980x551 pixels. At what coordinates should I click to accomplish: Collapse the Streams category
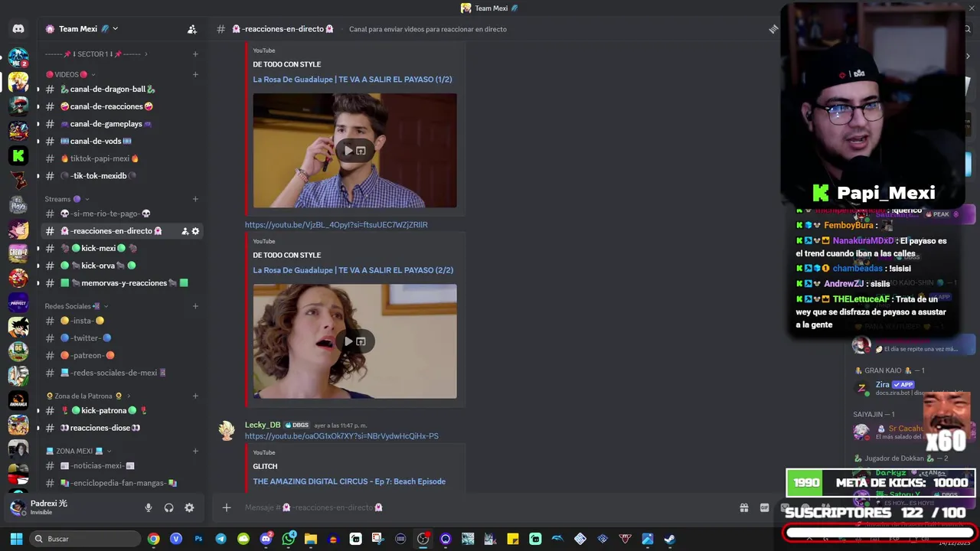pos(67,199)
